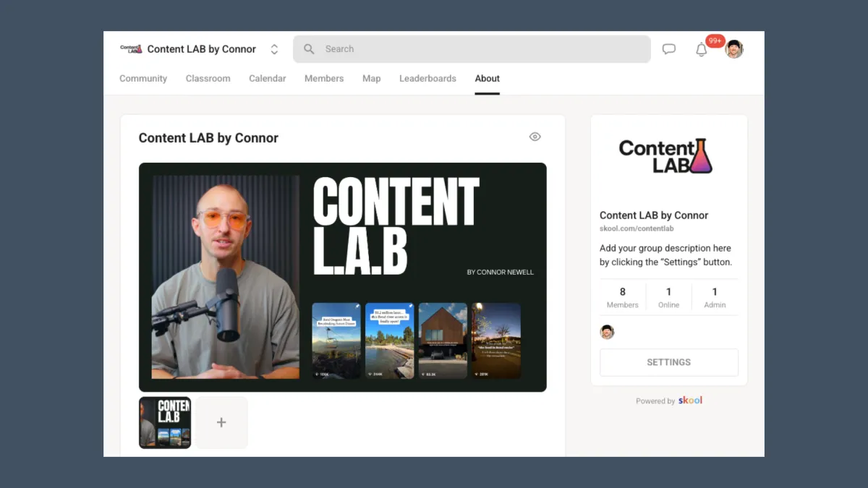Switch to the Community tab

(x=143, y=78)
